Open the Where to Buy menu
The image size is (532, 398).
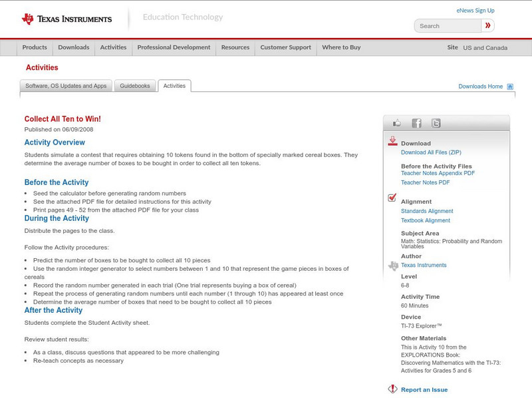tap(341, 47)
